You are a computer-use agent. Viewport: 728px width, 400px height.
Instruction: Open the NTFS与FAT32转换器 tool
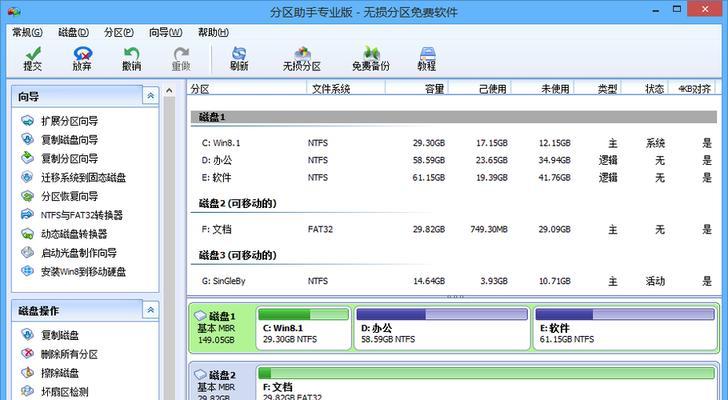pos(72,215)
